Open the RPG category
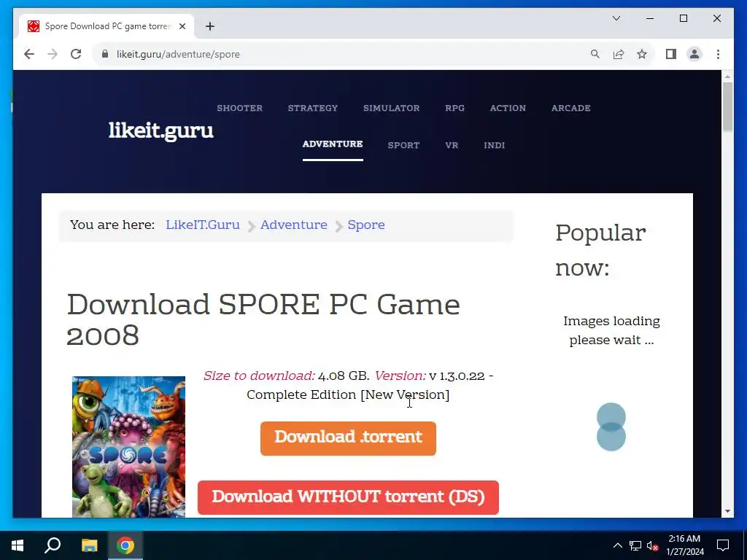The image size is (747, 560). click(455, 108)
